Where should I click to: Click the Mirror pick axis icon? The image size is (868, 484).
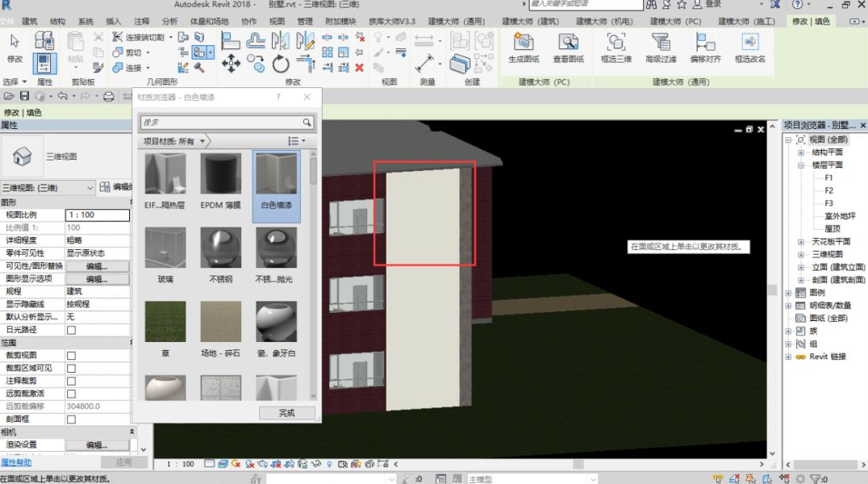pos(280,40)
